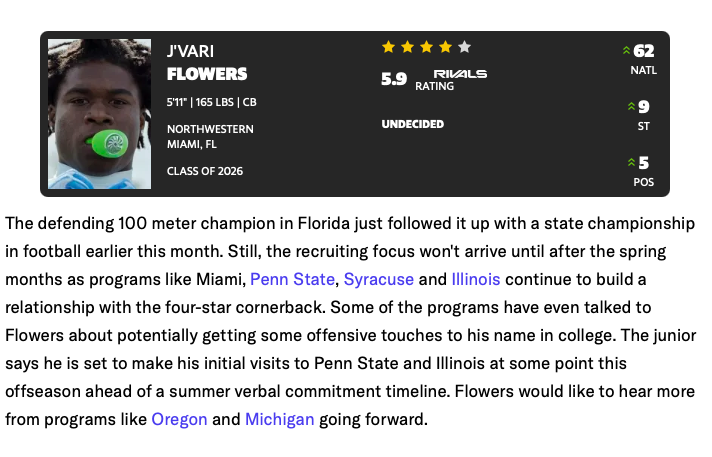Click the national rank number 62
The image size is (712, 457).
[x=644, y=51]
